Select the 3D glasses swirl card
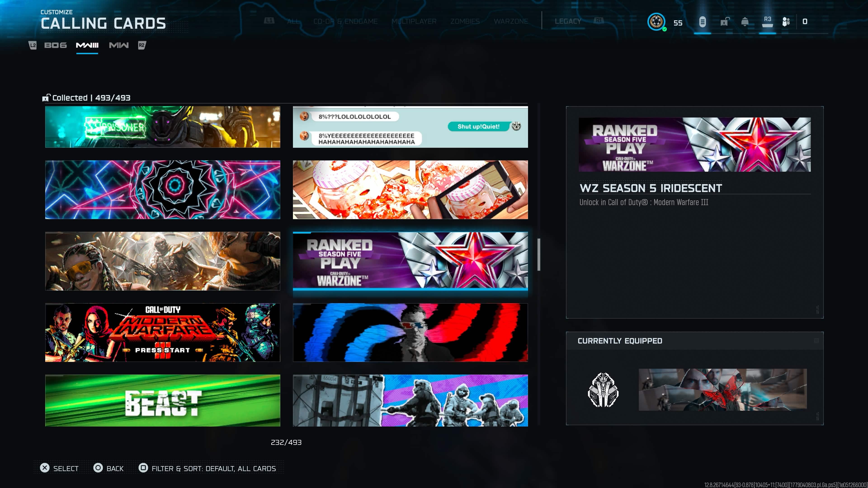The image size is (868, 488). point(410,332)
